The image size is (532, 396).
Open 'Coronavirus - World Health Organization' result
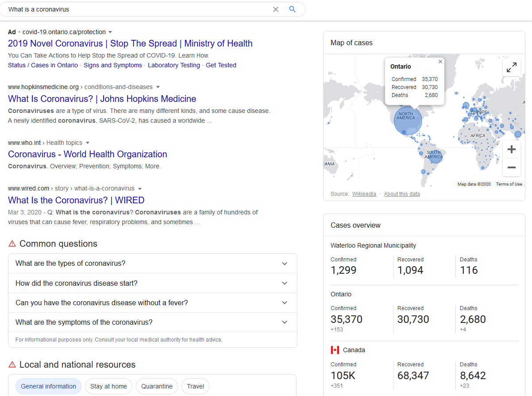pos(88,154)
